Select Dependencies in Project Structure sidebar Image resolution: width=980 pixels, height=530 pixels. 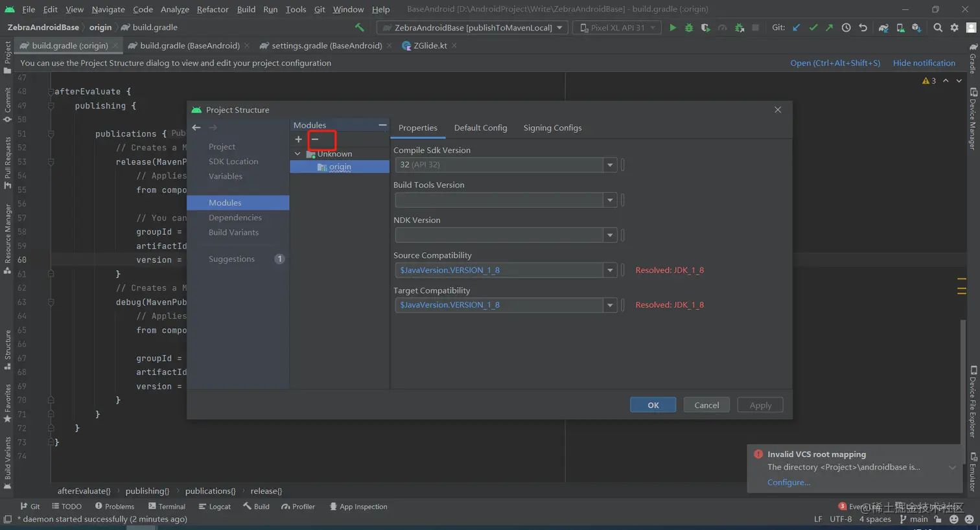pyautogui.click(x=235, y=218)
